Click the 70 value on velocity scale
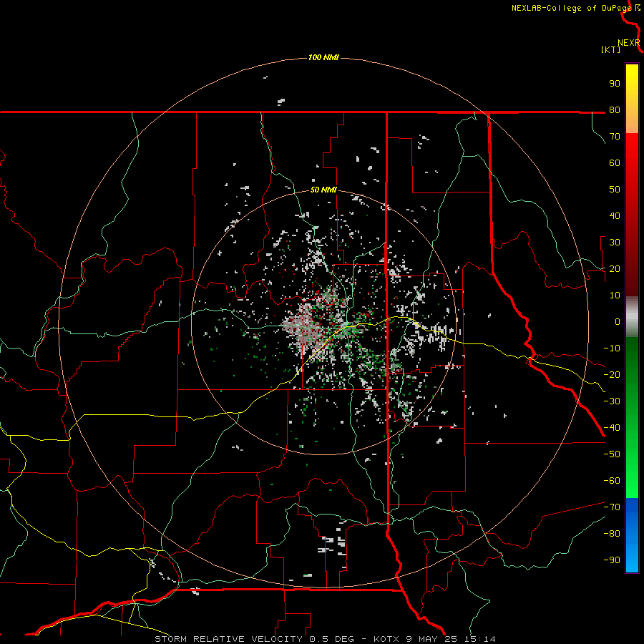This screenshot has height=644, width=644. (615, 137)
